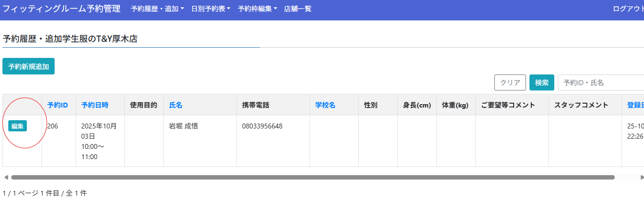Click the table's horizontal scrollbar thumb
This screenshot has width=644, height=217.
coord(312,177)
